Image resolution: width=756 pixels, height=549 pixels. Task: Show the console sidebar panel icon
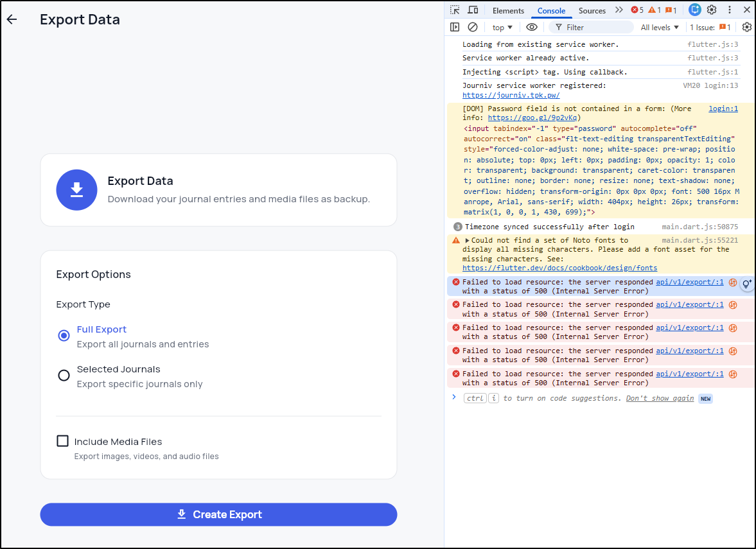point(455,27)
